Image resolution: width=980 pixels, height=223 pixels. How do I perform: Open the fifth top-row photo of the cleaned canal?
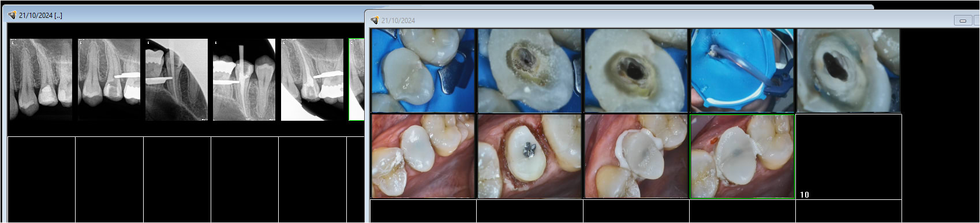pyautogui.click(x=848, y=70)
